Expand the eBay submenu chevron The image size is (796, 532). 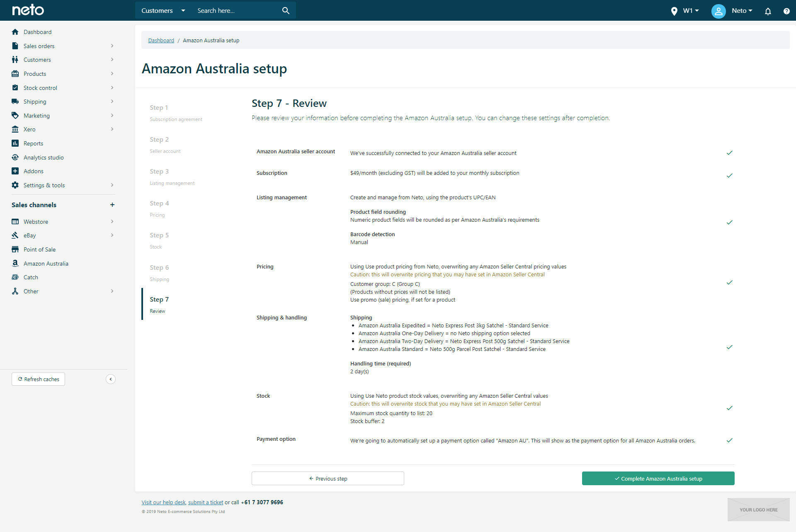pos(112,235)
